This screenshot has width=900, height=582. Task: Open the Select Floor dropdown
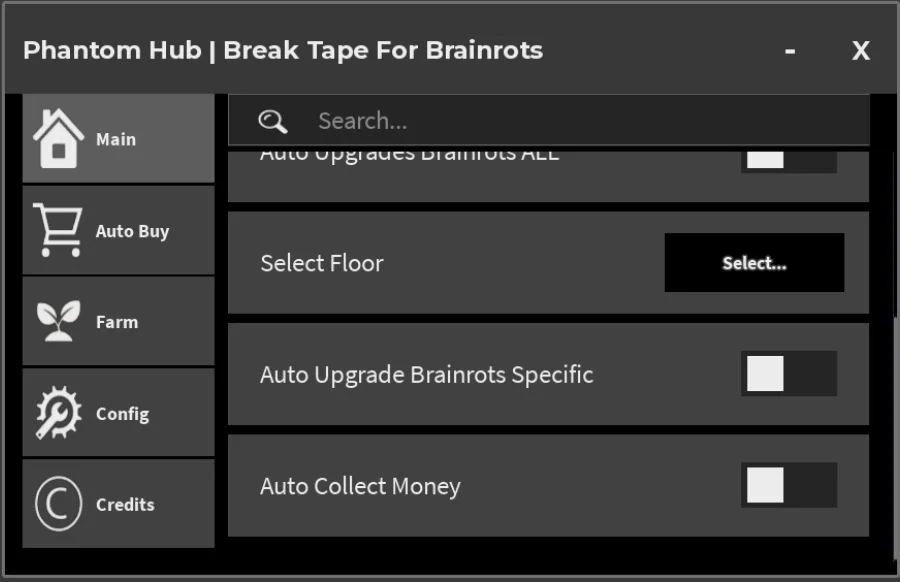(754, 263)
